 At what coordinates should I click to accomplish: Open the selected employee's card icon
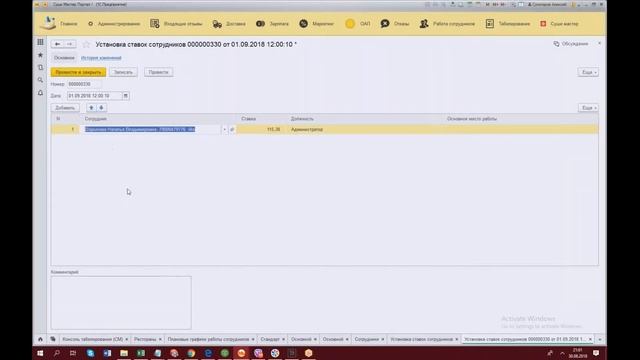(232, 129)
